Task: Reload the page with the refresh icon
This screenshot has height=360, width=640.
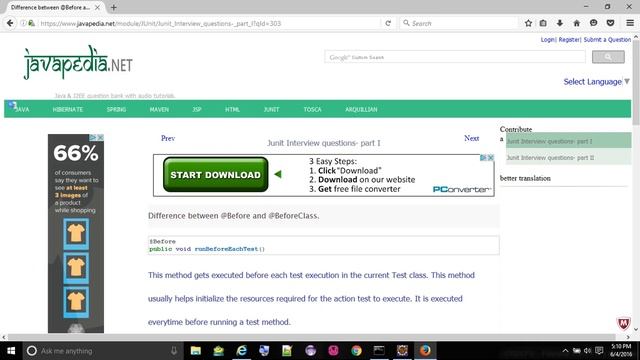Action: pyautogui.click(x=388, y=23)
